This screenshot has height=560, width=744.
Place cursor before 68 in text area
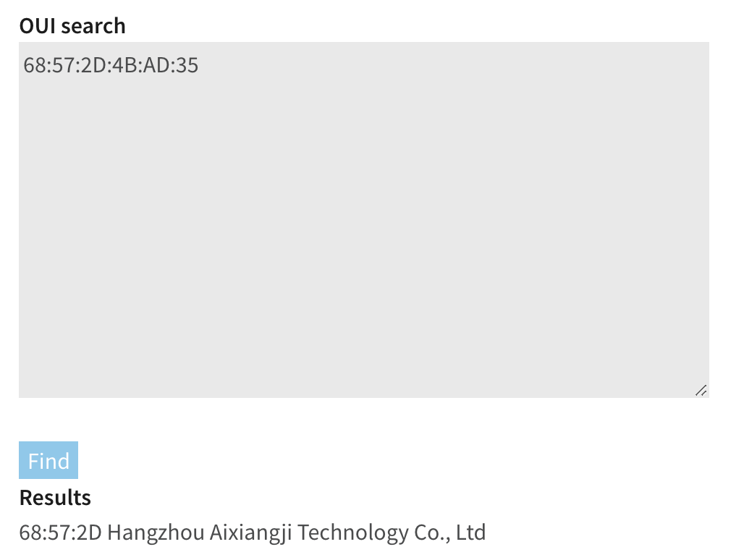(24, 66)
